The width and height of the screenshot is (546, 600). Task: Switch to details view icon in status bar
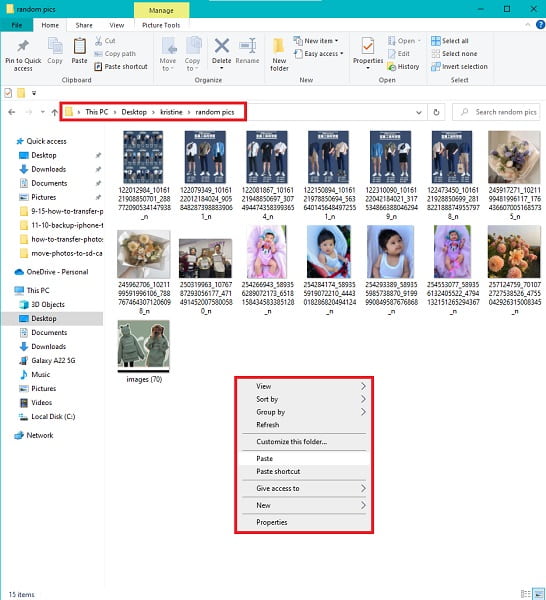[525, 594]
